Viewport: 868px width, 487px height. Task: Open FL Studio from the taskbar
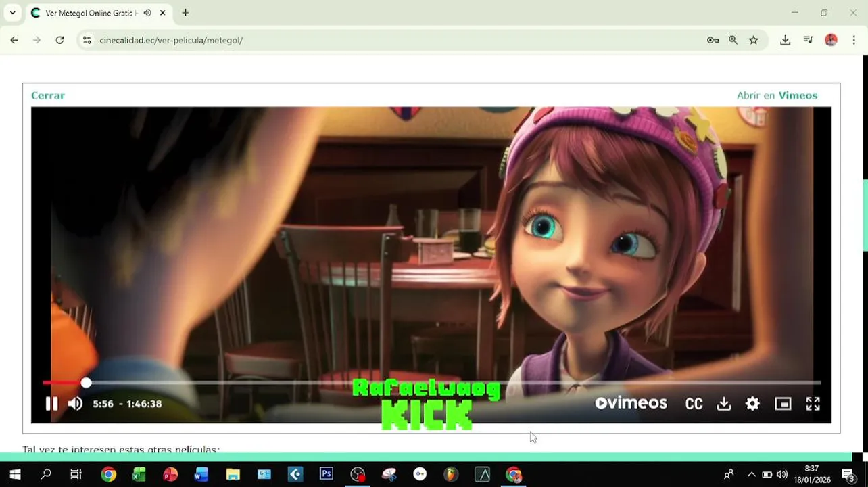(451, 474)
